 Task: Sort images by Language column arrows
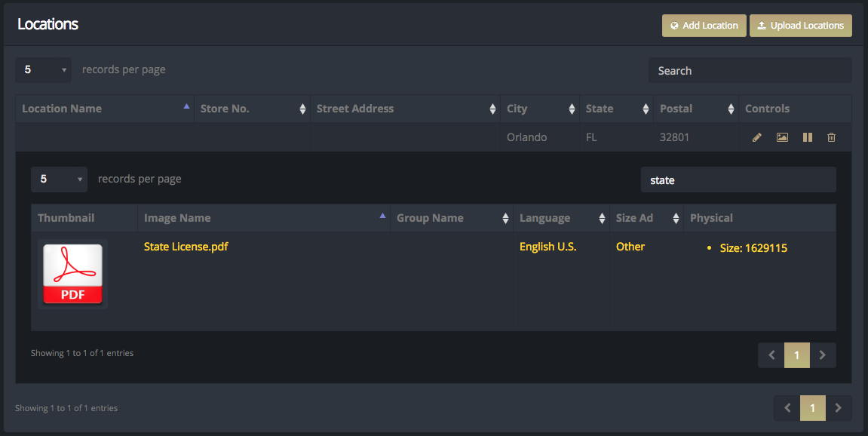(602, 218)
